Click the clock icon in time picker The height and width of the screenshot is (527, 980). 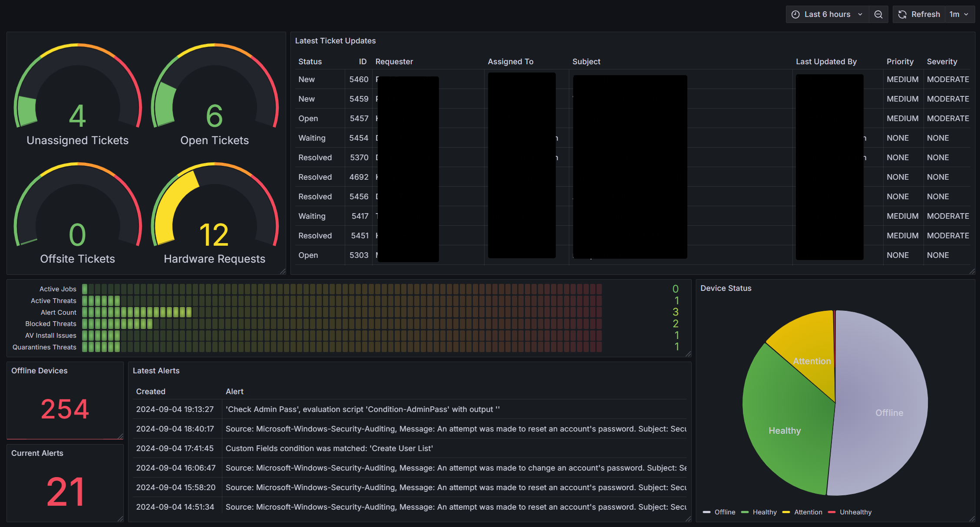(795, 14)
